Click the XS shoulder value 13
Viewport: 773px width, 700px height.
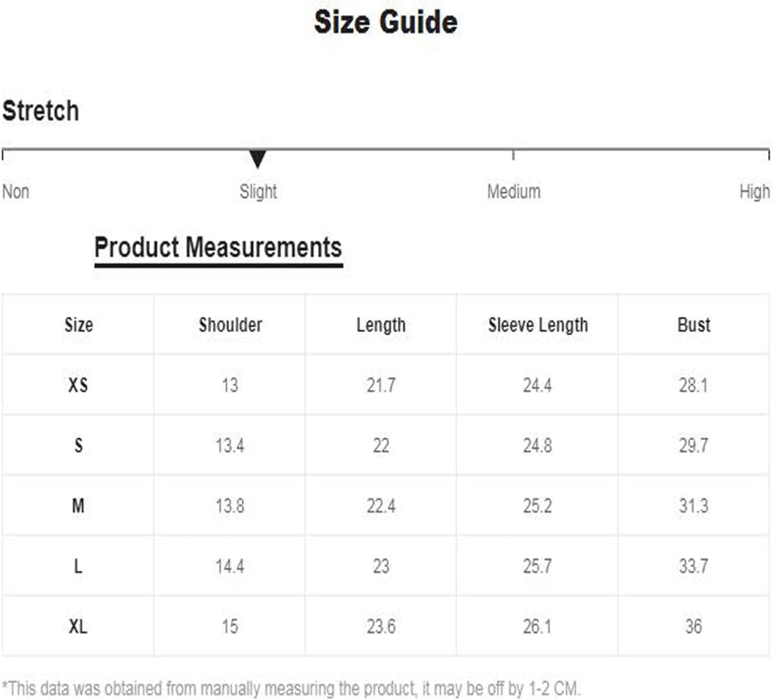[x=230, y=385]
